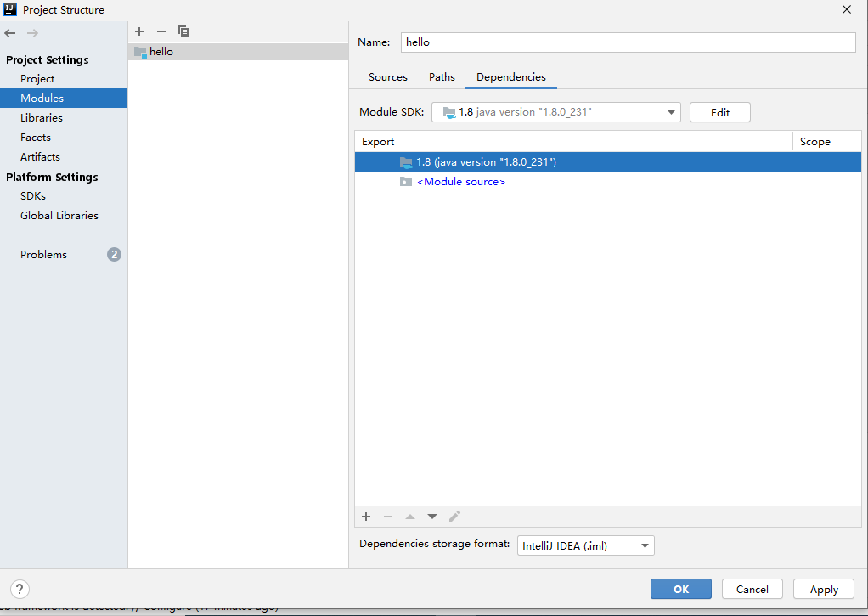The image size is (868, 616).
Task: Click the Apply button
Action: pyautogui.click(x=824, y=590)
